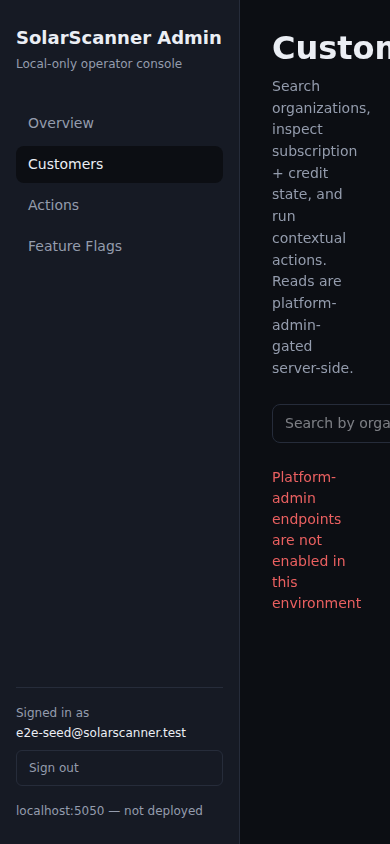This screenshot has width=390, height=844.
Task: Click the SolarScanner Admin title
Action: 119,38
